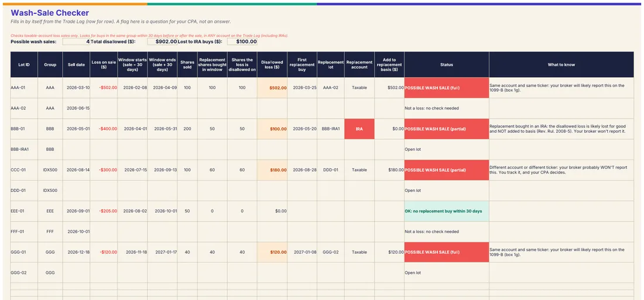Select the DDD-01 Lot ID cell

coord(24,191)
